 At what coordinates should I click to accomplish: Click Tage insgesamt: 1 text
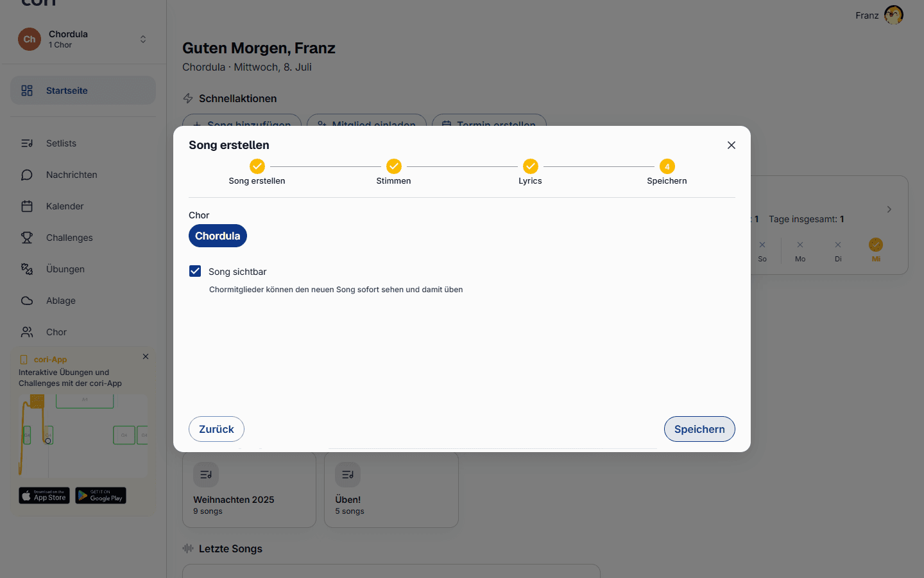coord(807,219)
